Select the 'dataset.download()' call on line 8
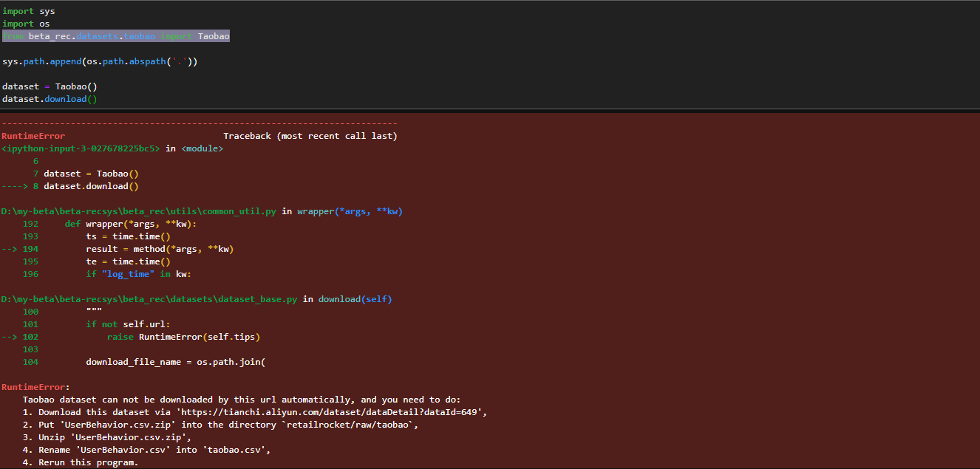Screen dimensions: 980x469 pos(91,185)
